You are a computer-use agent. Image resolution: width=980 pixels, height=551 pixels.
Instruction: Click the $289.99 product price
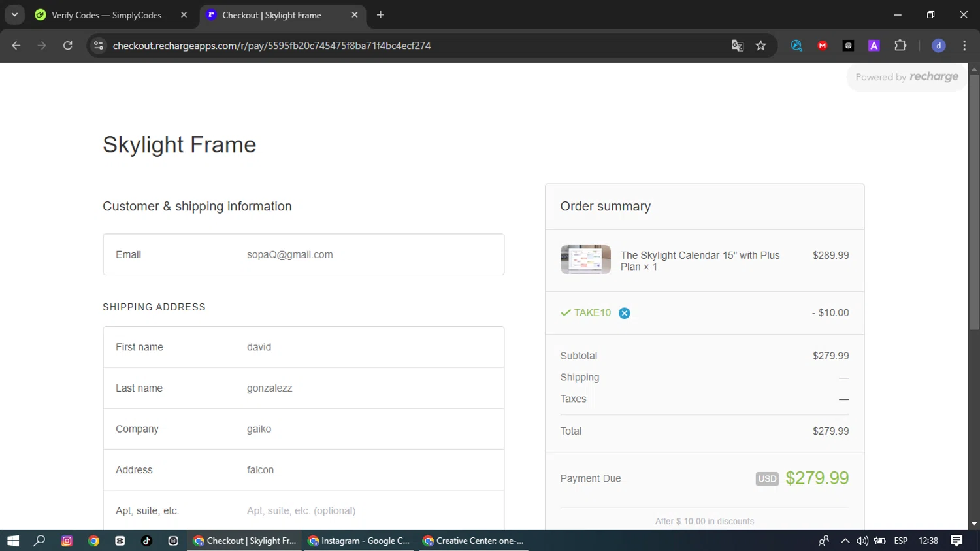[831, 256]
